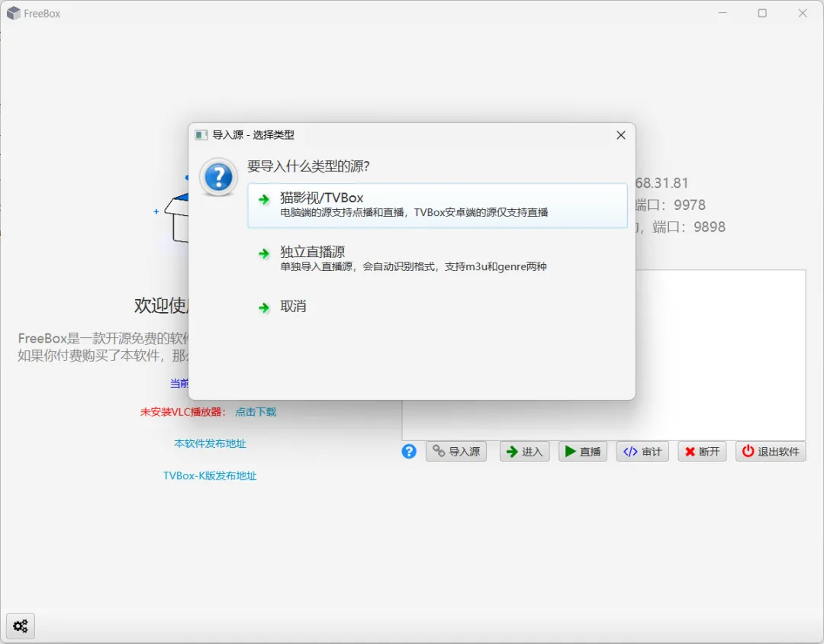Click the dialog title bar window icon
The width and height of the screenshot is (824, 644).
(201, 135)
